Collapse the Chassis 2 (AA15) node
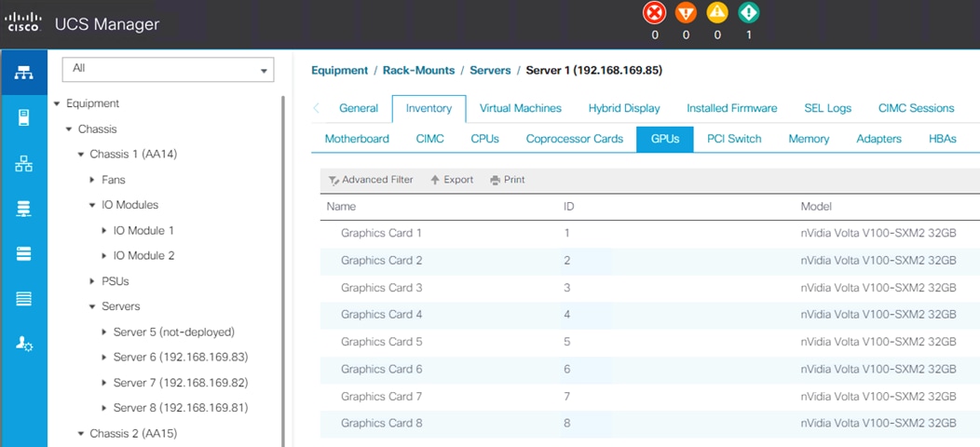The image size is (980, 447). pos(81,433)
